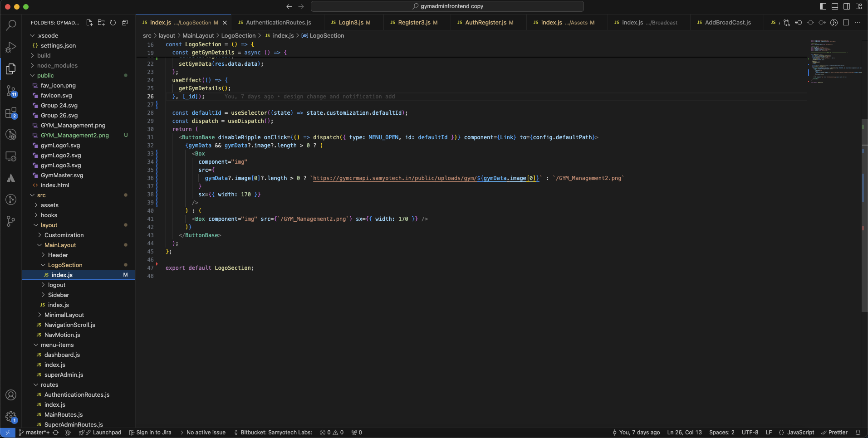868x438 pixels.
Task: Open the Accounts icon in activity bar
Action: tap(11, 395)
